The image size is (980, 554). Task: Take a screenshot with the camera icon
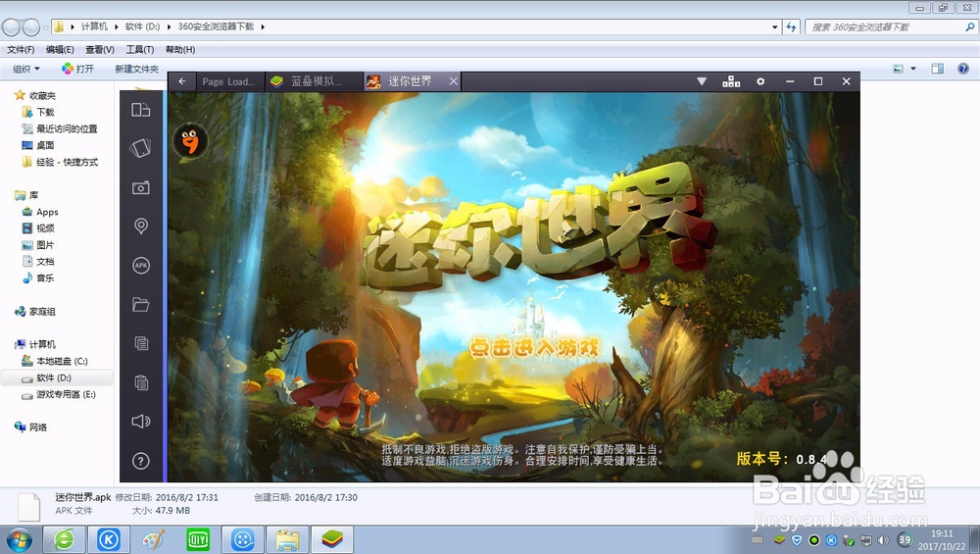click(140, 187)
